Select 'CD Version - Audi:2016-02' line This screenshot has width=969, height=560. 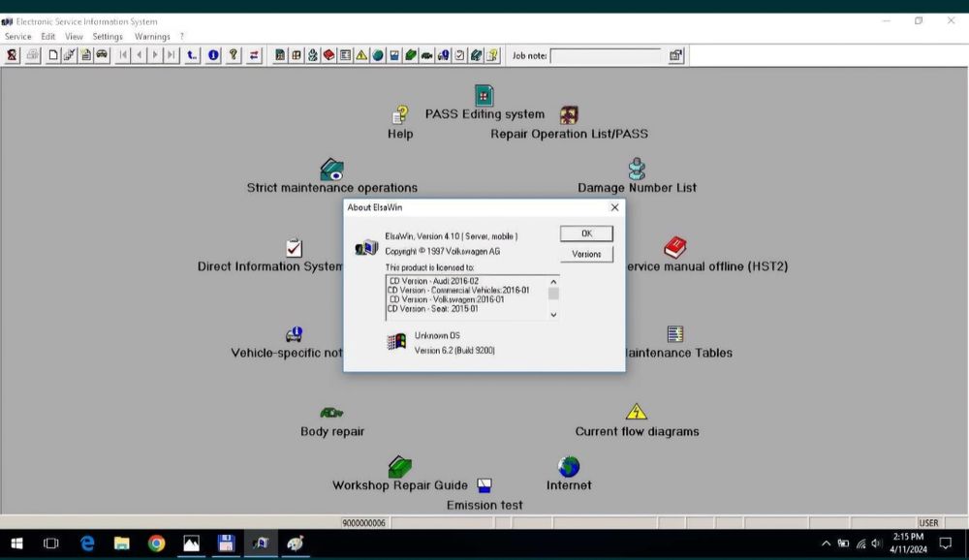(434, 281)
